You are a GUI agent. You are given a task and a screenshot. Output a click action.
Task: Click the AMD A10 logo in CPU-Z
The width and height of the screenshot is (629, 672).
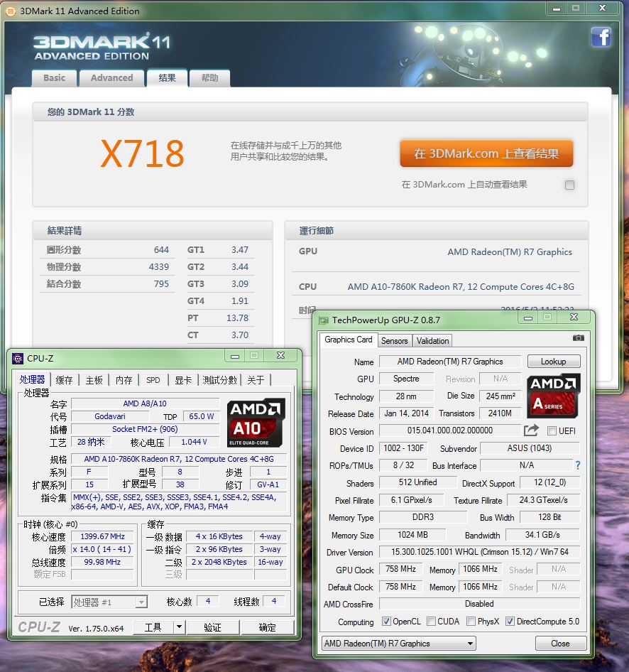[x=255, y=413]
